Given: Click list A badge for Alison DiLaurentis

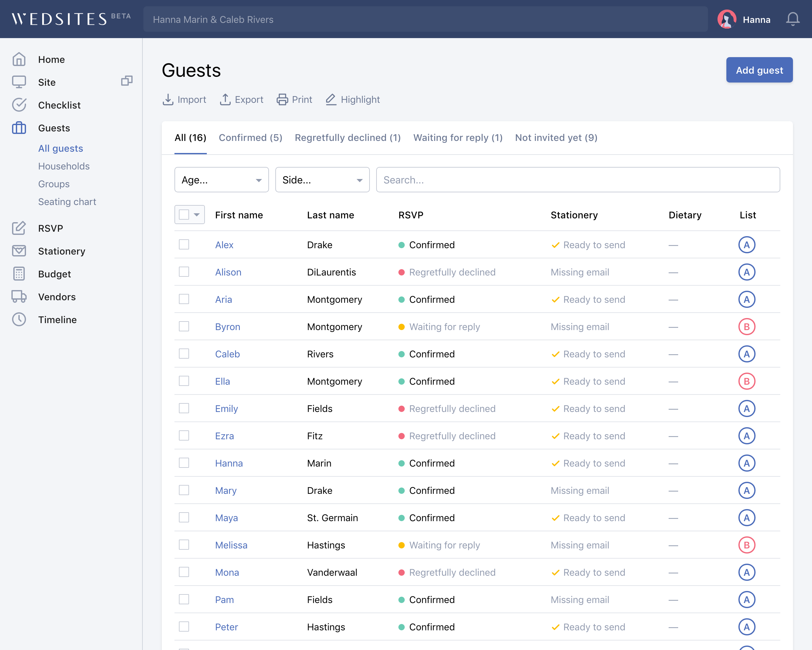Looking at the screenshot, I should click(746, 272).
